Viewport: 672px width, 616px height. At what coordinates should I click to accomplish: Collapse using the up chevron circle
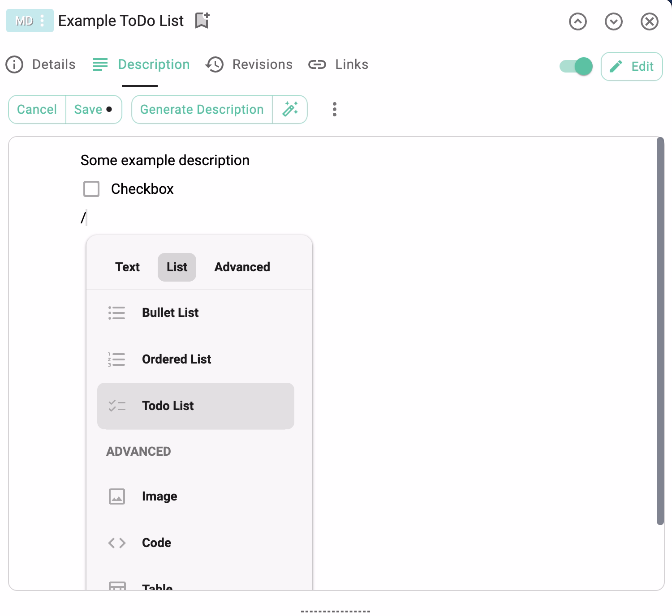(x=578, y=21)
